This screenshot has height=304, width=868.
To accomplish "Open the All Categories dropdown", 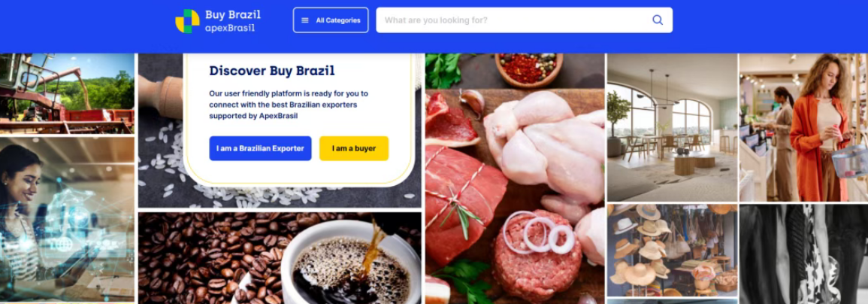I will pyautogui.click(x=331, y=20).
